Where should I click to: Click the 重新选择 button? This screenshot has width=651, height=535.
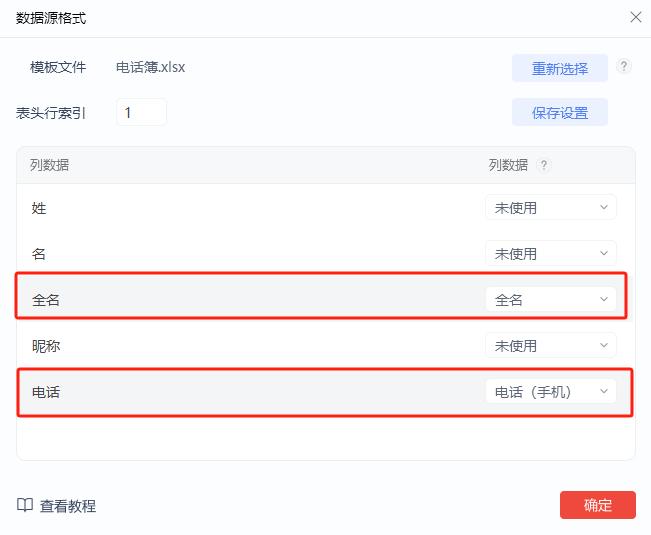559,68
